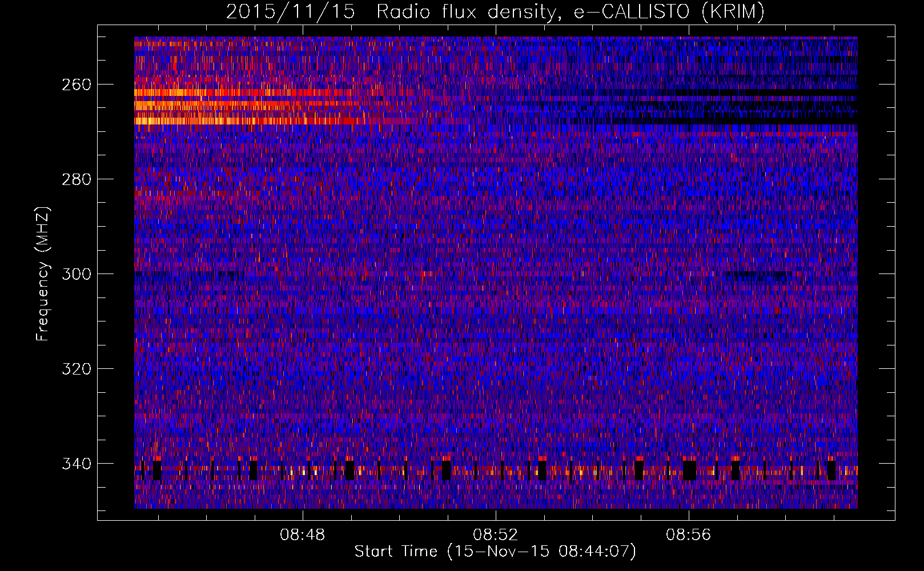Click the plot title '2015/11/15 Radio flux density, e-CALLISTO (KRIM)'

pyautogui.click(x=495, y=11)
